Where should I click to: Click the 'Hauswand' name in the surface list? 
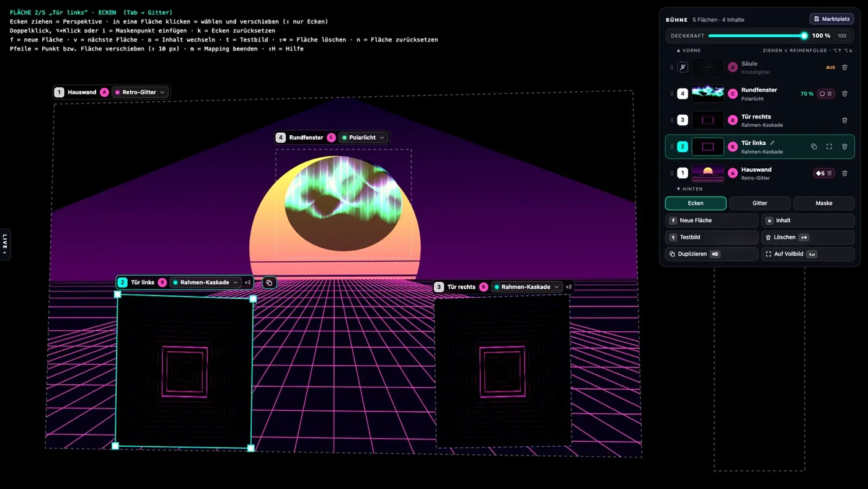[x=756, y=169]
